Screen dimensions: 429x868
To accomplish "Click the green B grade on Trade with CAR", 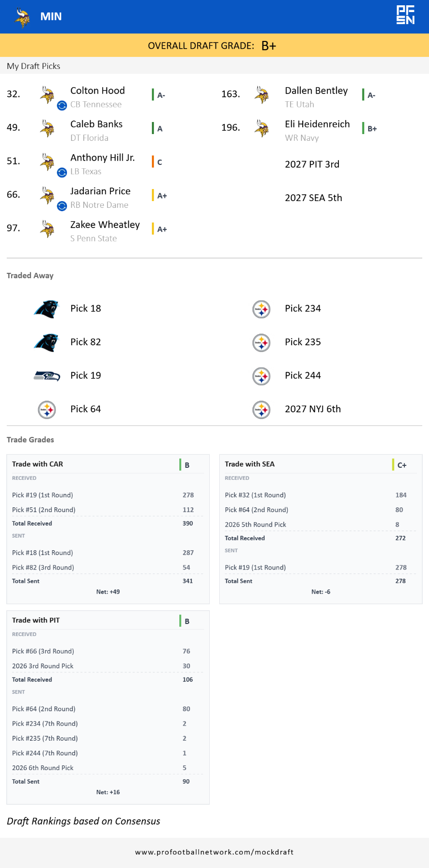I will (186, 465).
